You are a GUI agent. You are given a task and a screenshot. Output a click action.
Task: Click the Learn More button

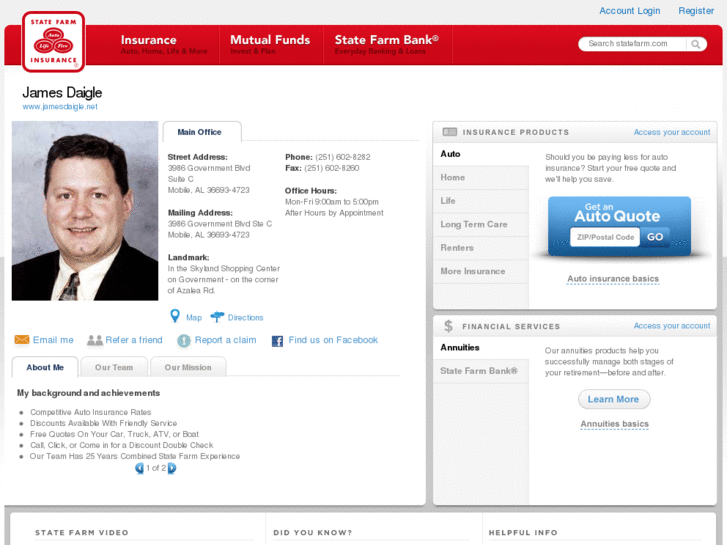pyautogui.click(x=613, y=399)
